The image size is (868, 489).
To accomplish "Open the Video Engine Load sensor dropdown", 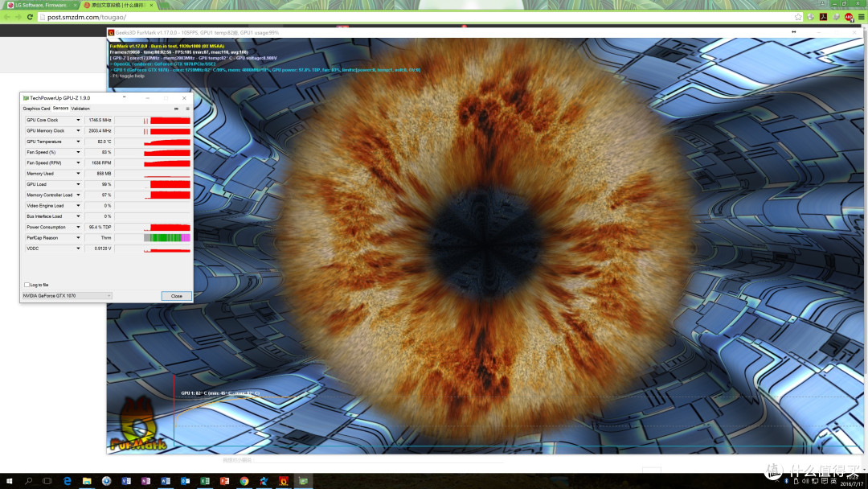I will (x=78, y=206).
